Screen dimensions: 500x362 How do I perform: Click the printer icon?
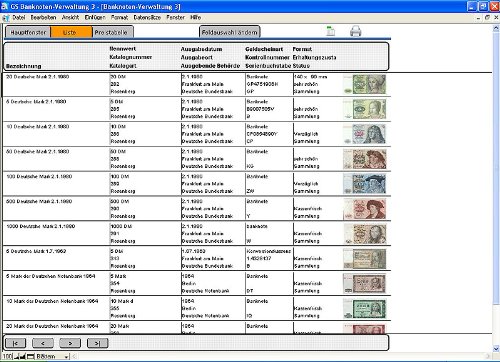pos(356,31)
